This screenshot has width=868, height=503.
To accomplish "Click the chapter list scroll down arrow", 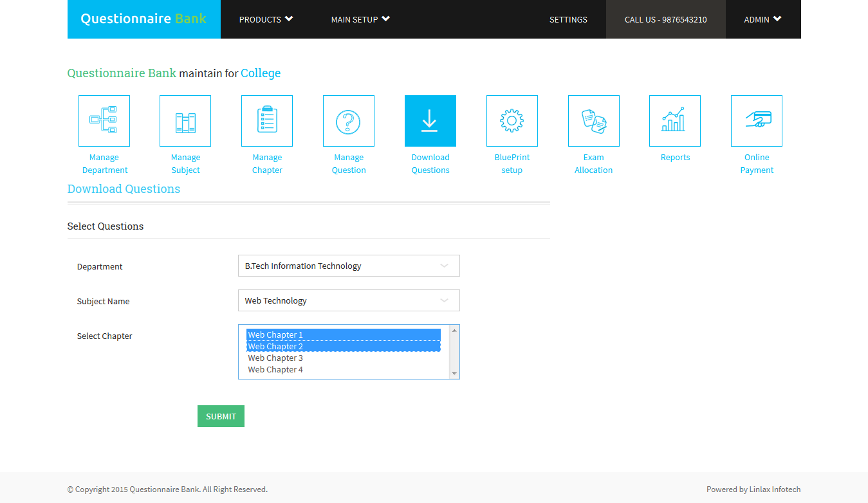I will point(454,373).
